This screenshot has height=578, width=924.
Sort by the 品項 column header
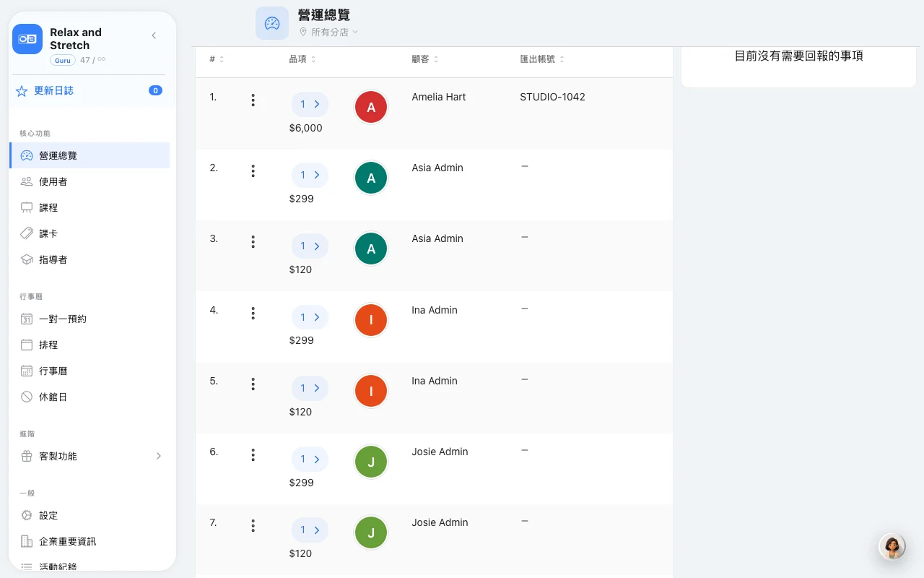coord(302,59)
